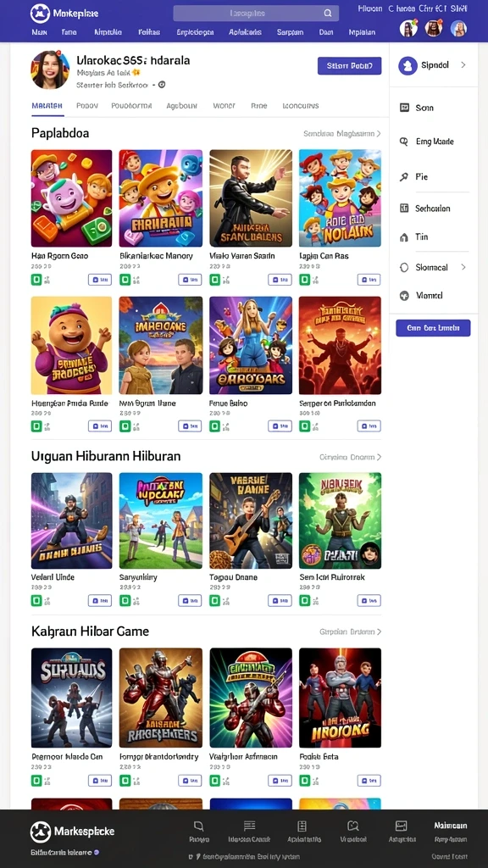The width and height of the screenshot is (488, 868).
Task: Toggle green square on Foalat Eata card
Action: point(304,781)
